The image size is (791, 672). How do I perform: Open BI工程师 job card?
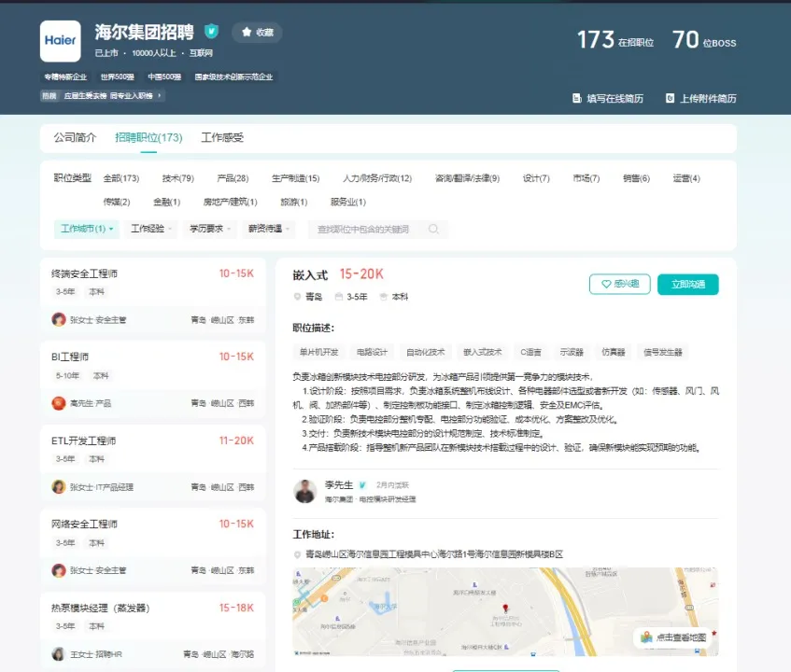pyautogui.click(x=153, y=380)
